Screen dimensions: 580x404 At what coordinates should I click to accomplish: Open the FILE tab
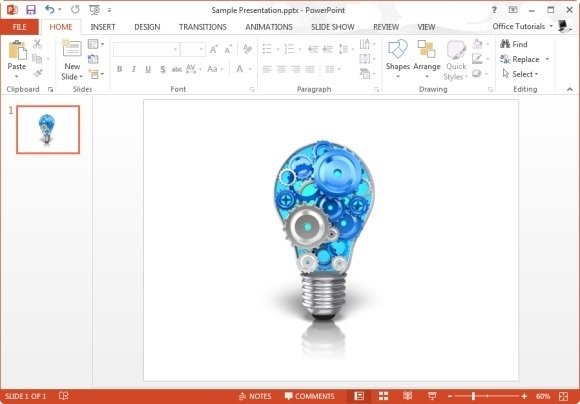click(19, 27)
